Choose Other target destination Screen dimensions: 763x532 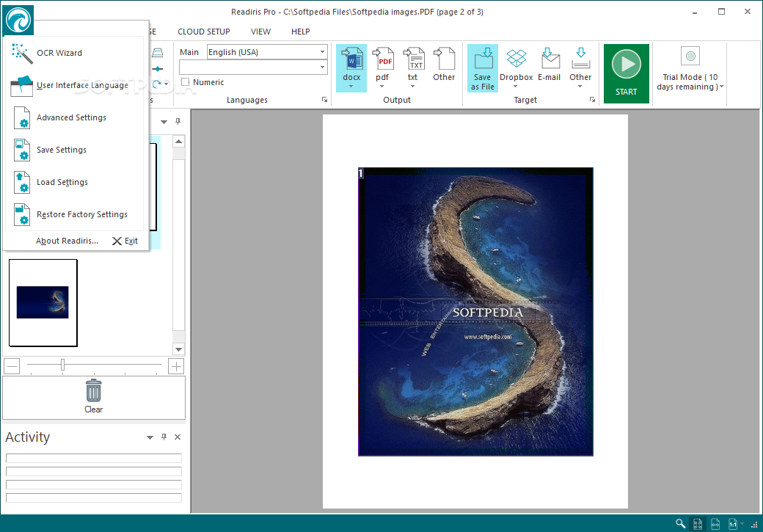click(x=580, y=65)
